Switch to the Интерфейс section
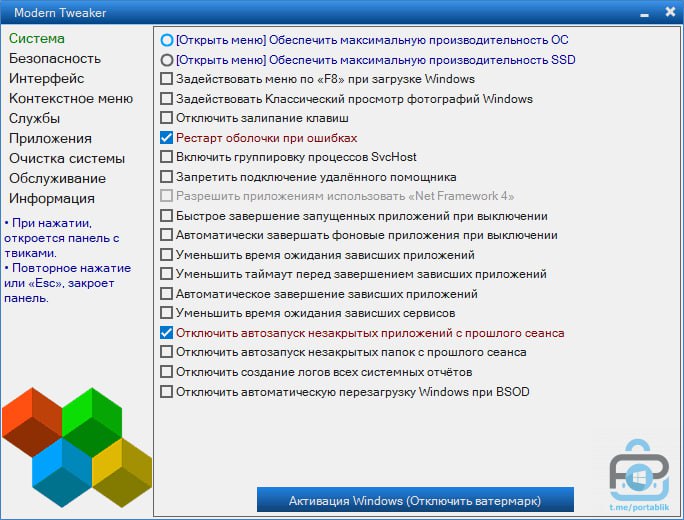684x520 pixels. [47, 79]
